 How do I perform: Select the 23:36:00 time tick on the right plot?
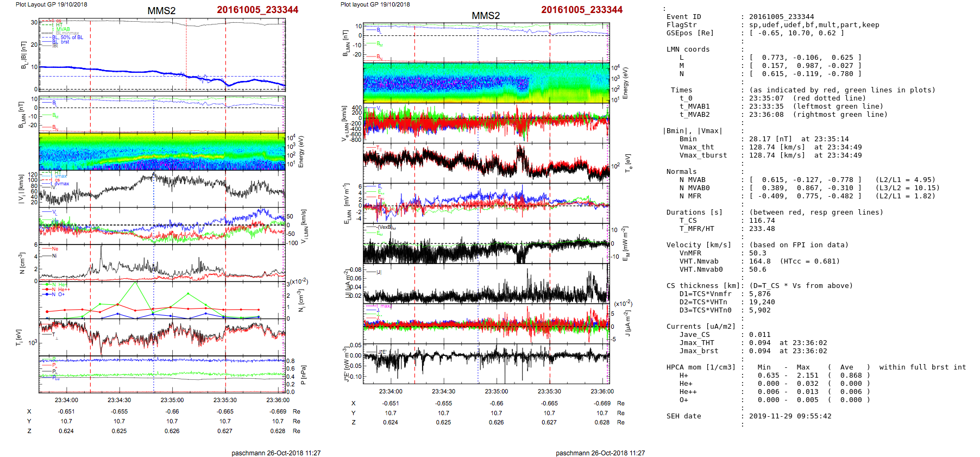[x=602, y=391]
